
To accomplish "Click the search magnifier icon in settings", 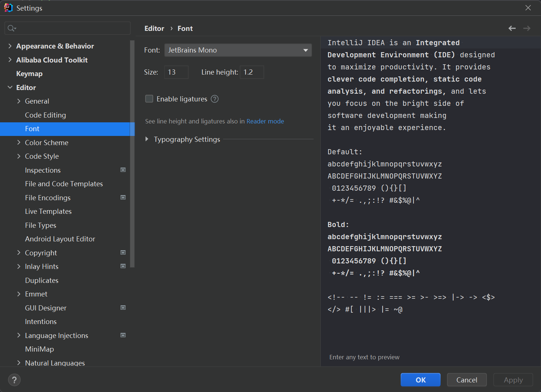I will [11, 28].
